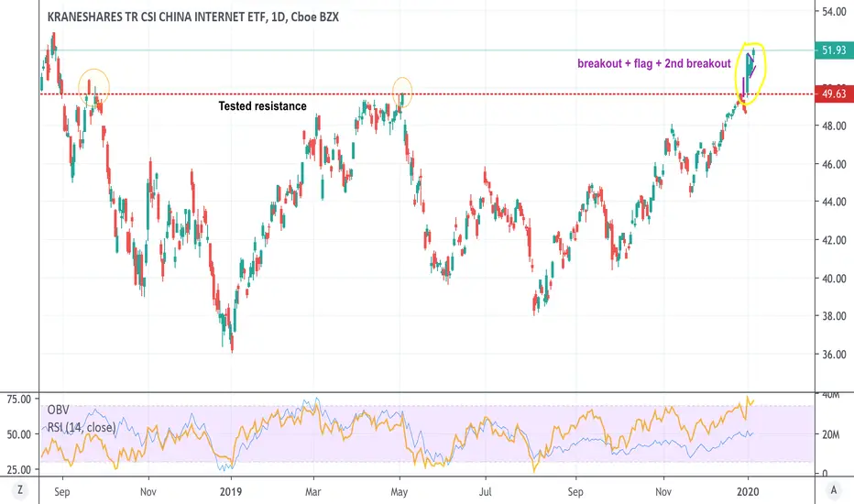This screenshot has height=504, width=854.
Task: Click the 40.00 price axis label
Action: point(834,279)
